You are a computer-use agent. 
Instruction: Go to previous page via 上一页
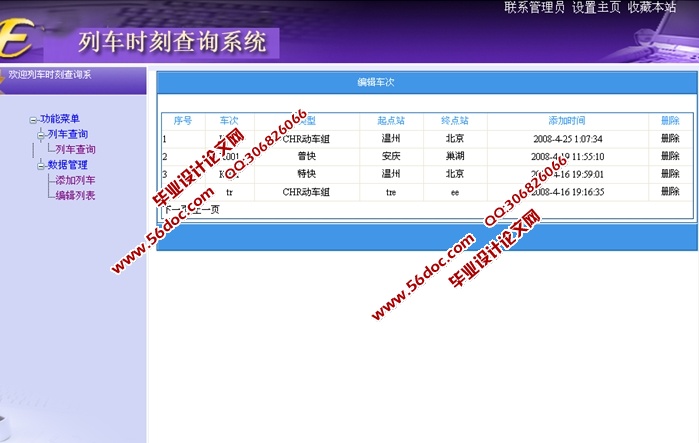point(206,209)
